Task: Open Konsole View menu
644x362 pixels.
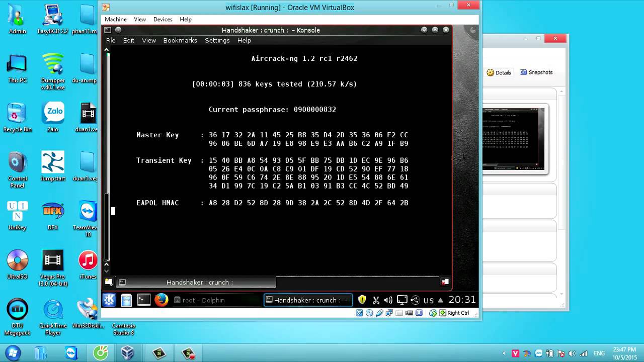Action: pos(149,40)
